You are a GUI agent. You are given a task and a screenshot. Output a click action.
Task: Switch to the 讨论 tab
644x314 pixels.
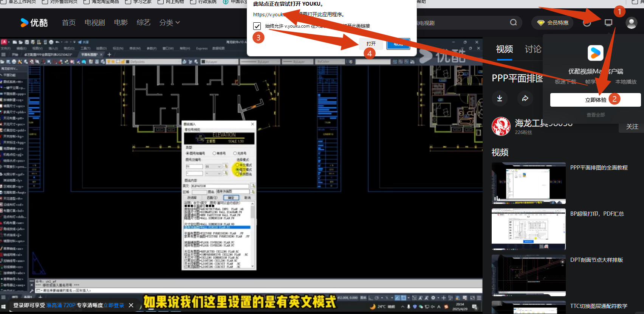coord(533,49)
